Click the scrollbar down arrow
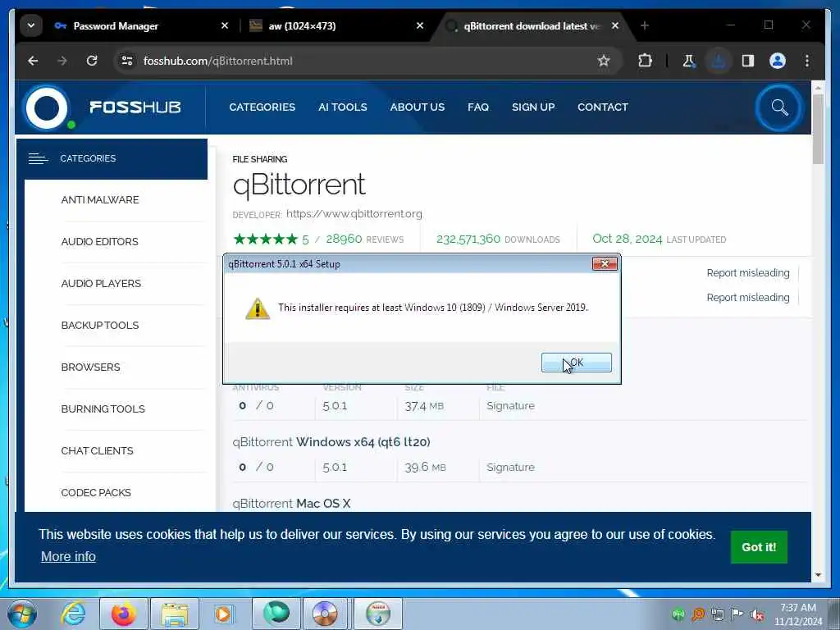 click(818, 575)
